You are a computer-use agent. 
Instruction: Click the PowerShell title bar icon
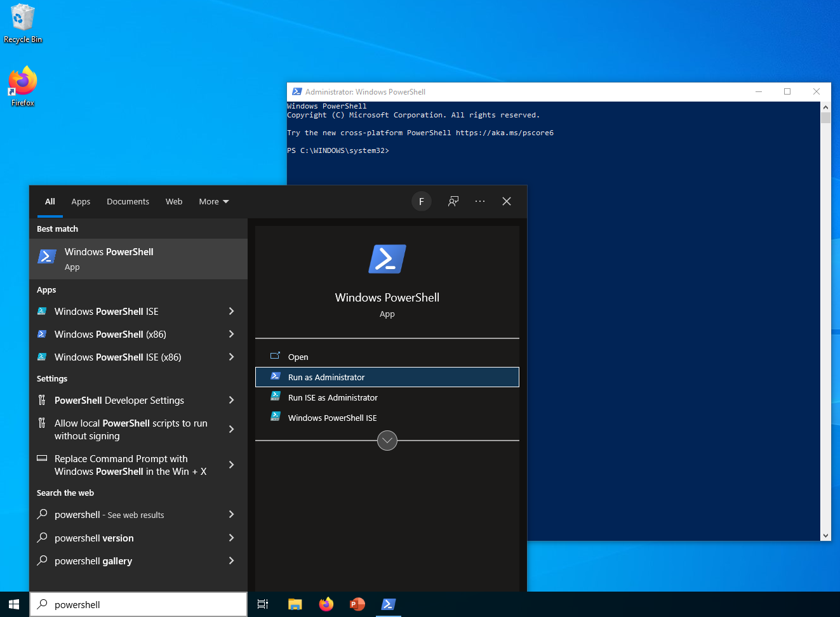pyautogui.click(x=297, y=91)
